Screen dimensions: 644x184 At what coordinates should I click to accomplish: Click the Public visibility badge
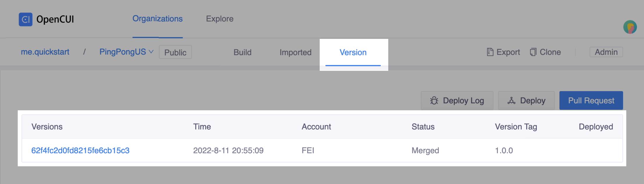175,52
